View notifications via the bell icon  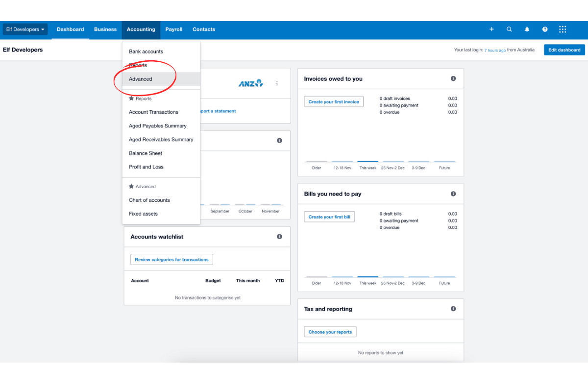(527, 29)
